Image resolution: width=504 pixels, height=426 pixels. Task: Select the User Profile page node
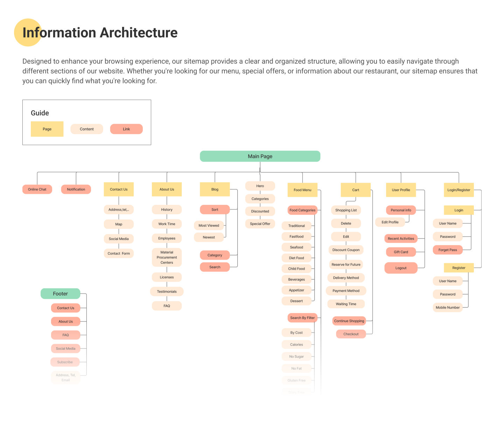click(401, 190)
